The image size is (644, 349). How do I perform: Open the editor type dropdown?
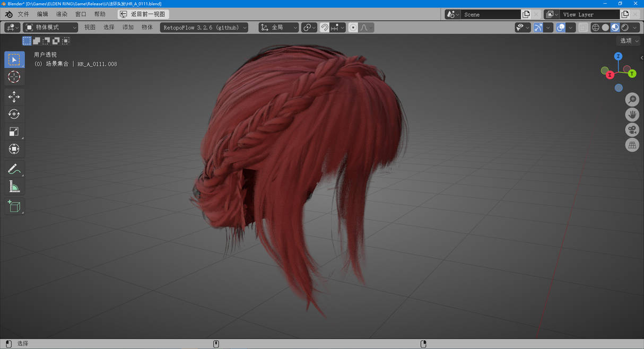pos(12,28)
